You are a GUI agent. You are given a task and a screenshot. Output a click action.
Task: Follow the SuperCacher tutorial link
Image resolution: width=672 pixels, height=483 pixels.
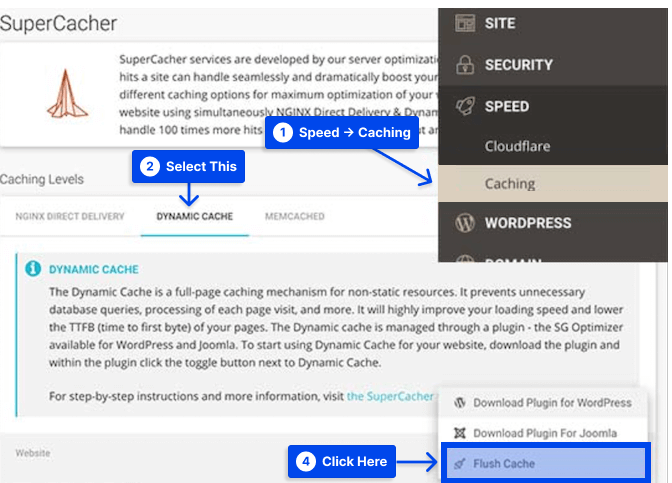coord(390,396)
